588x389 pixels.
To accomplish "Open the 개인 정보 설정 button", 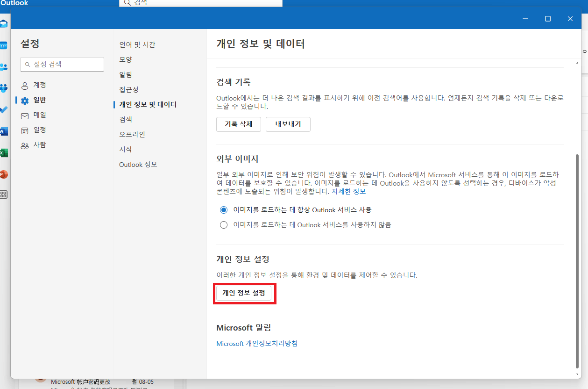I will point(244,293).
